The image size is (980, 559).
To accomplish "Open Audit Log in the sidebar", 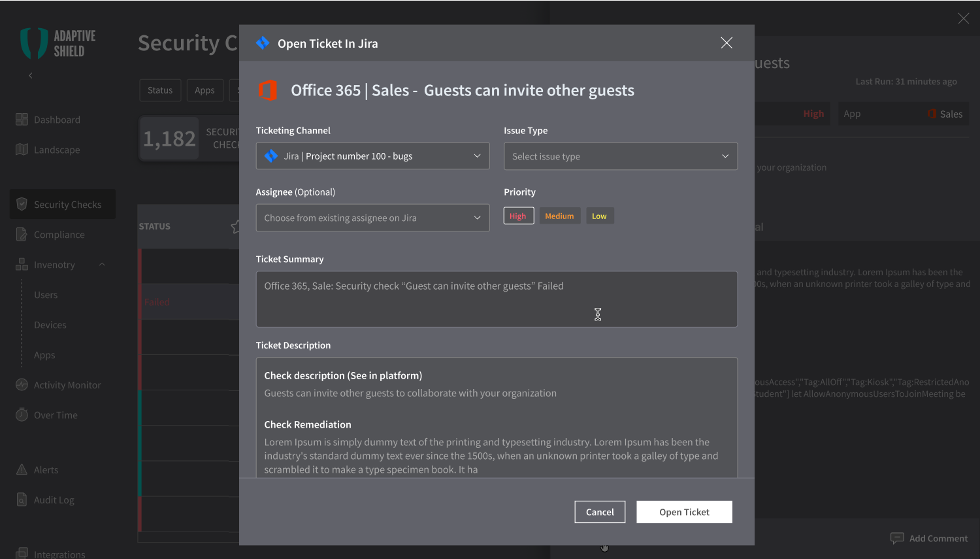I will tap(54, 500).
